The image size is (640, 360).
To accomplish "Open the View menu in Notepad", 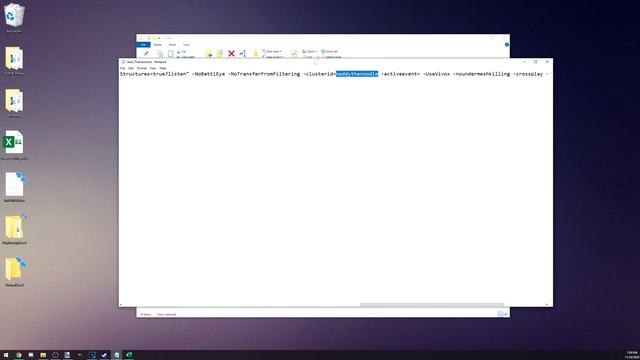I will 153,68.
